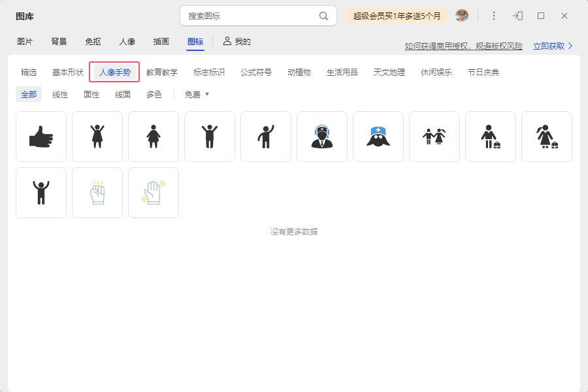Open the 标志标识 category
588x392 pixels.
coord(209,73)
